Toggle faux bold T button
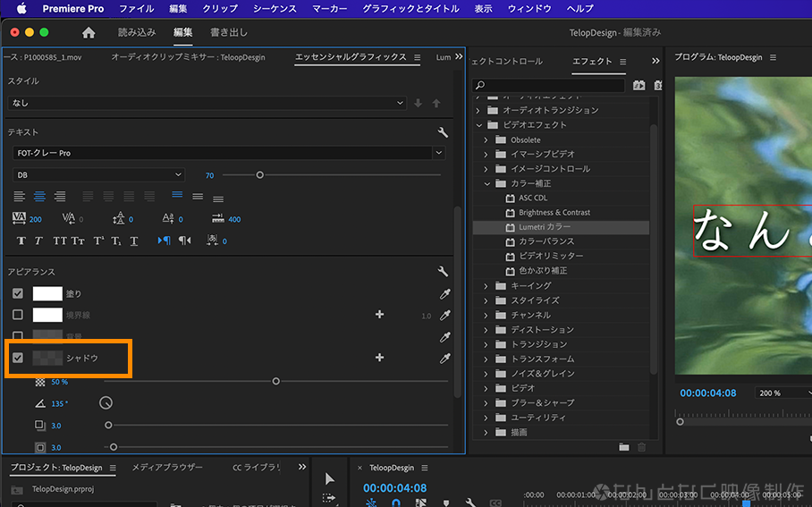Viewport: 812px width, 507px height. click(21, 241)
